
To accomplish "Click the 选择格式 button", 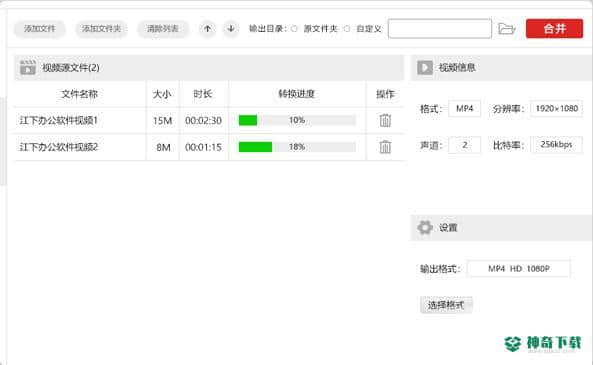I will [x=446, y=305].
